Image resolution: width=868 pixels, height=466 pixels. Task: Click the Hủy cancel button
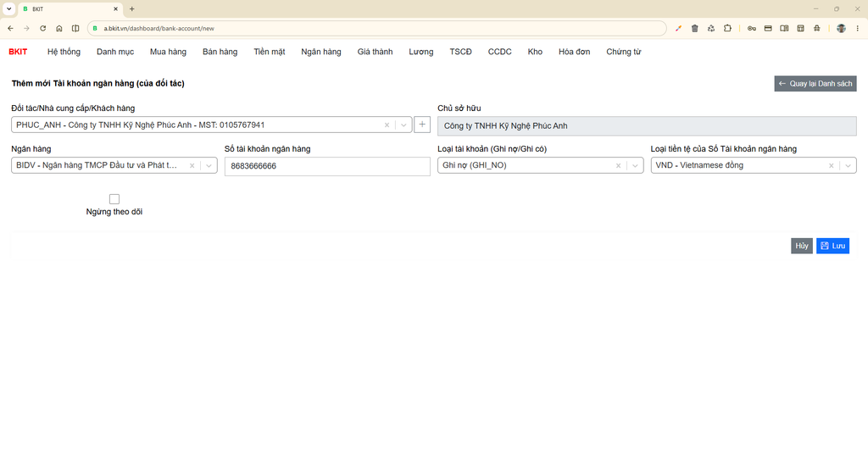tap(802, 246)
